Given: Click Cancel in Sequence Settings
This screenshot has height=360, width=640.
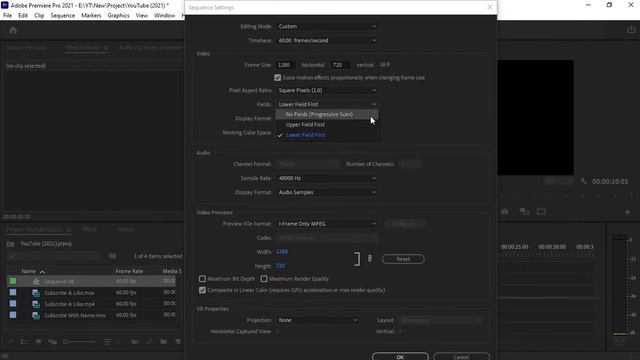Looking at the screenshot, I should click(461, 356).
